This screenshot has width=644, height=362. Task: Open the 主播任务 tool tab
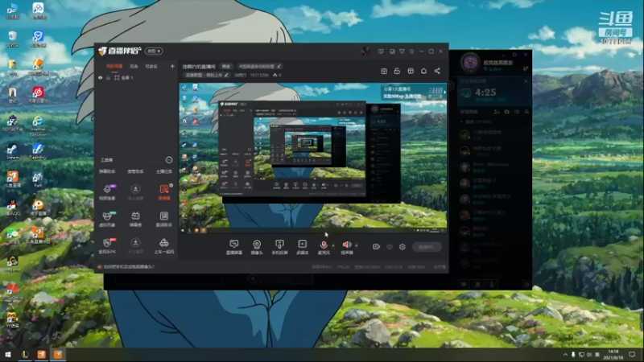pos(164,171)
